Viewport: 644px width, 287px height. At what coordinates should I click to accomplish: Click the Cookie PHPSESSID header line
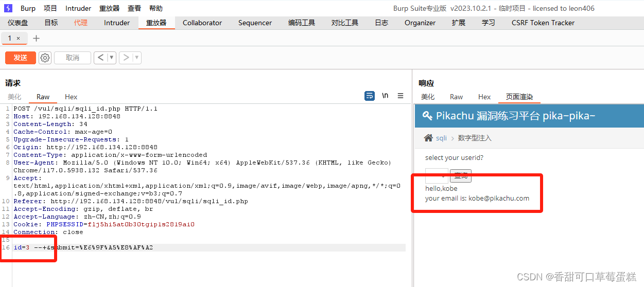[x=104, y=224]
